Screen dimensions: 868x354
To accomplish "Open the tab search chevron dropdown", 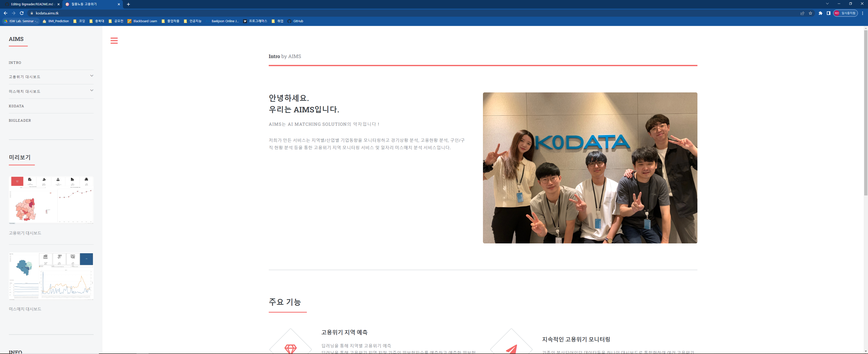I will [827, 4].
